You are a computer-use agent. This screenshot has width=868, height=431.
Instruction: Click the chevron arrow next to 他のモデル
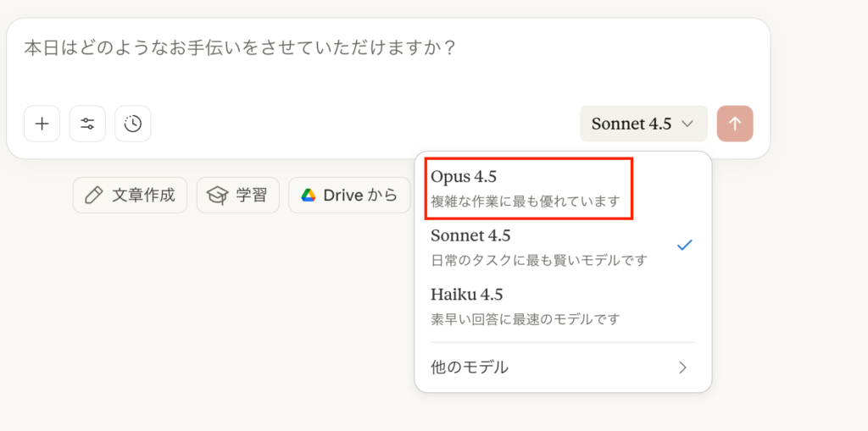[683, 367]
